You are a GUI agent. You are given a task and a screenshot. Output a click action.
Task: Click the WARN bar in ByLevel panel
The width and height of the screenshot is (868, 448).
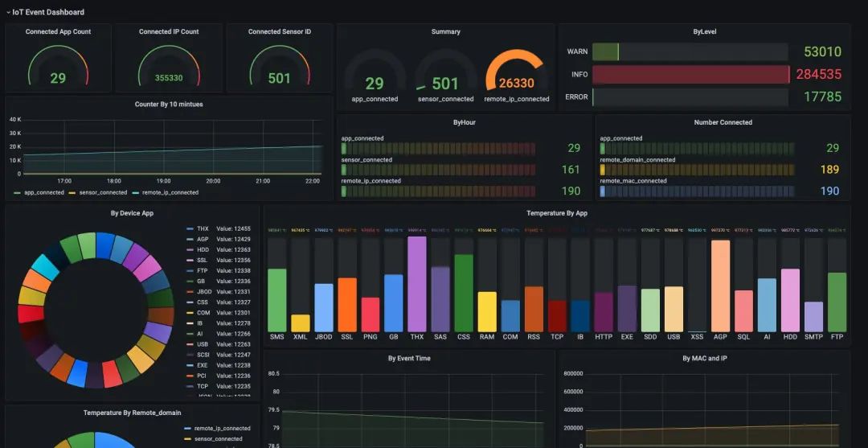point(690,51)
